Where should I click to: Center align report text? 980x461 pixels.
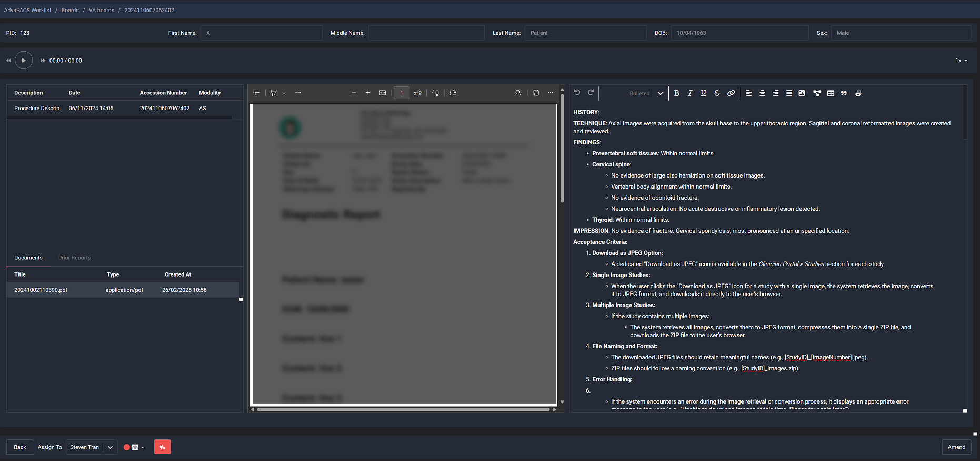coord(762,93)
